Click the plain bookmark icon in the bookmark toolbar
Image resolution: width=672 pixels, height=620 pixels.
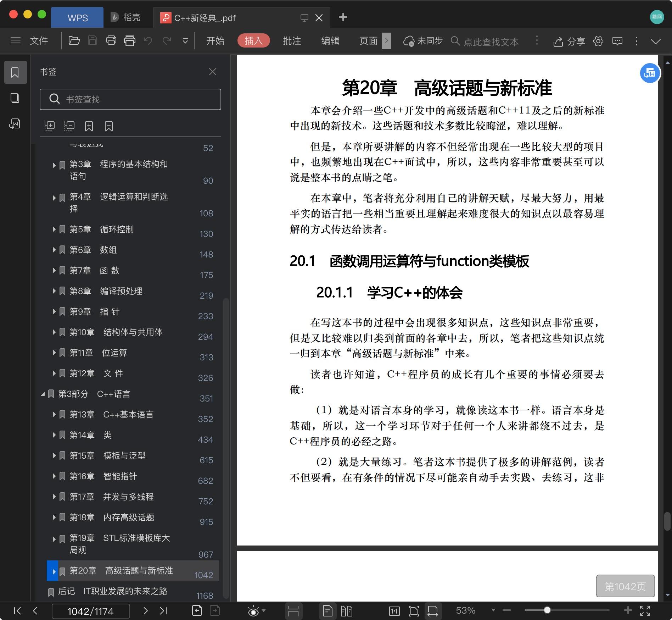point(109,126)
